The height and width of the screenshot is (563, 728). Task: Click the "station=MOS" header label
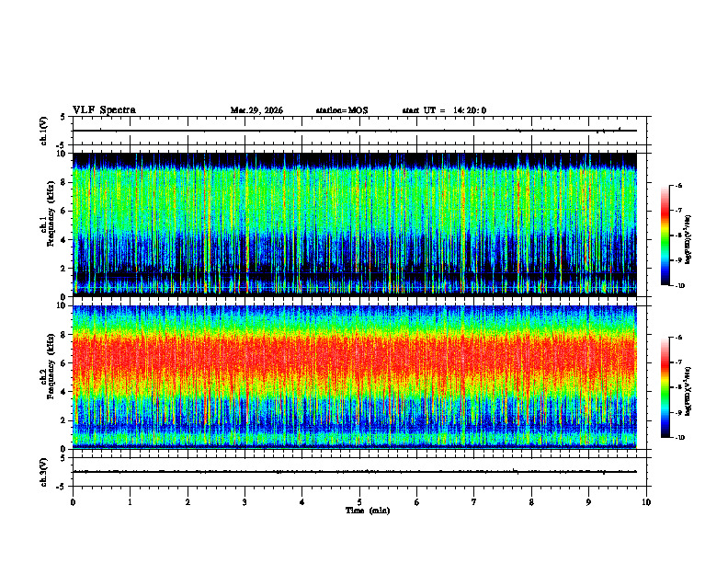point(342,110)
